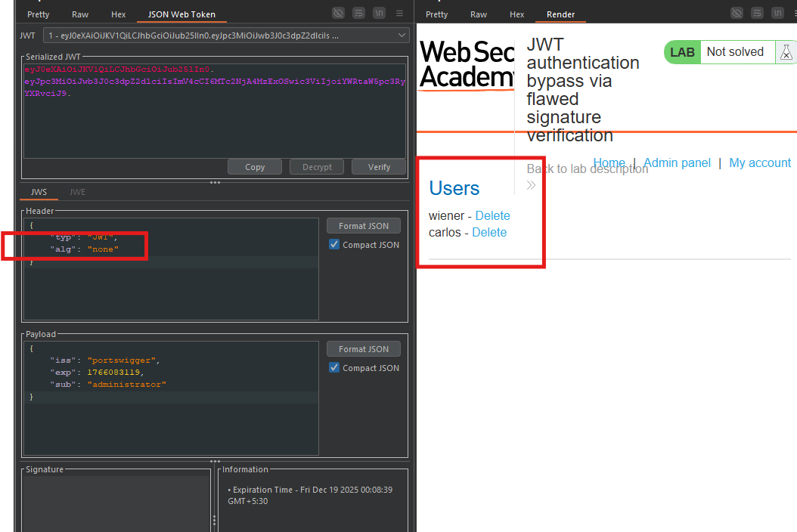The image size is (797, 532).
Task: Switch to Raw tab in left panel
Action: click(80, 14)
